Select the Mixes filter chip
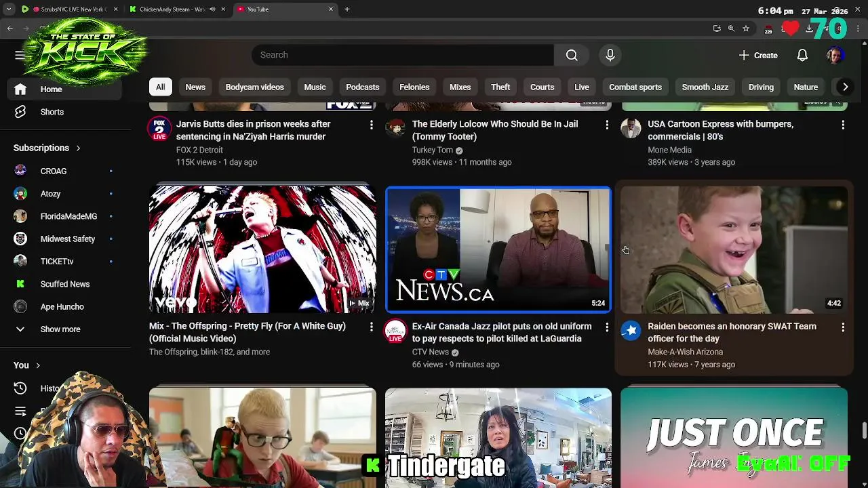The width and height of the screenshot is (868, 488). coord(460,87)
